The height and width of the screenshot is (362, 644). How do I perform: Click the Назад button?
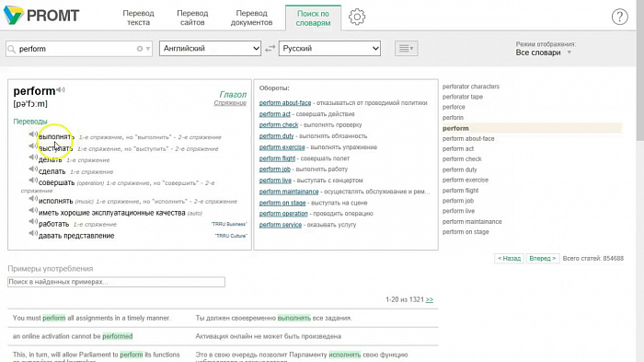(x=509, y=258)
